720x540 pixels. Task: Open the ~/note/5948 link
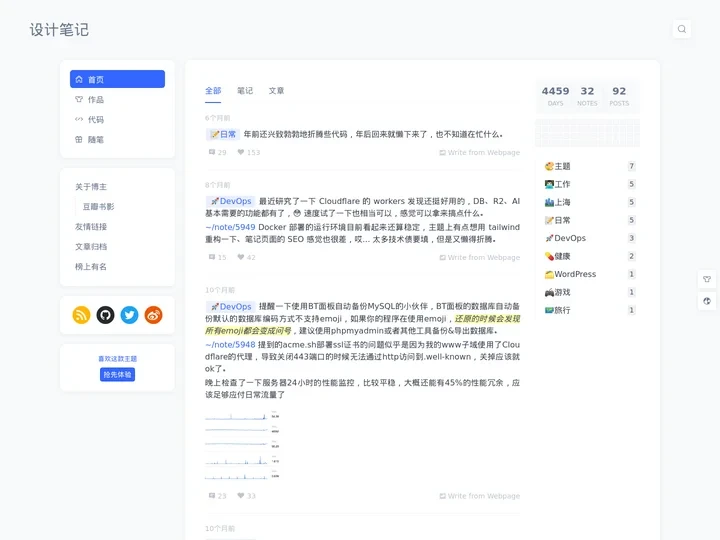(x=230, y=345)
